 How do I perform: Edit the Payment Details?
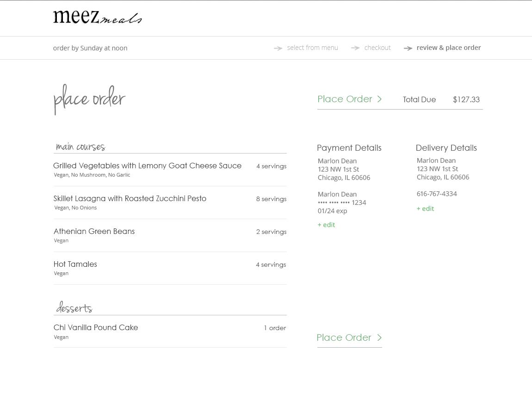(326, 225)
